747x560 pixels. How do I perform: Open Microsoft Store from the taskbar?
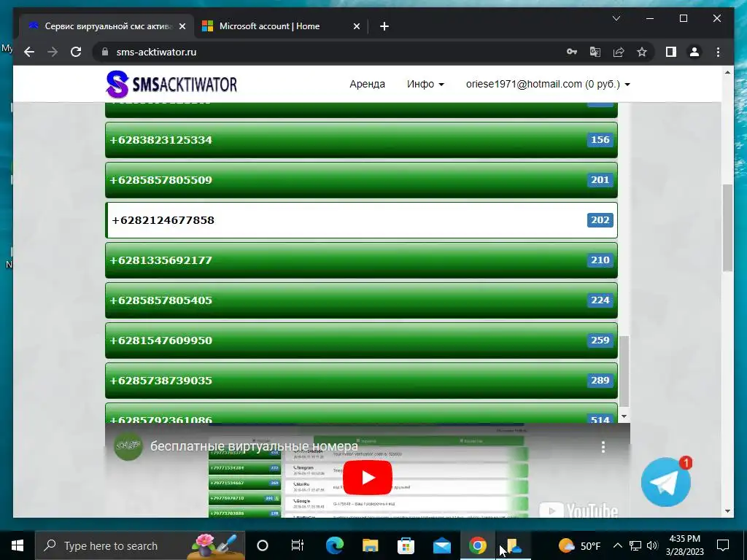tap(406, 545)
